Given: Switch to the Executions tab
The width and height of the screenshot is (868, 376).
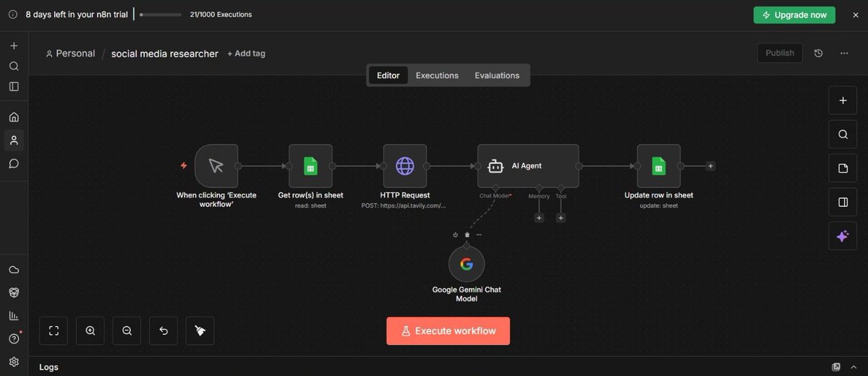Looking at the screenshot, I should 437,75.
